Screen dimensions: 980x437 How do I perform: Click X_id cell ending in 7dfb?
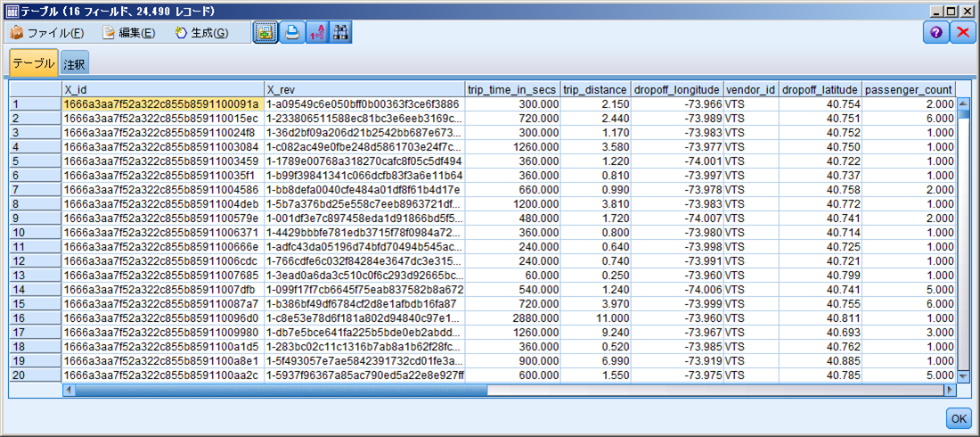point(163,289)
